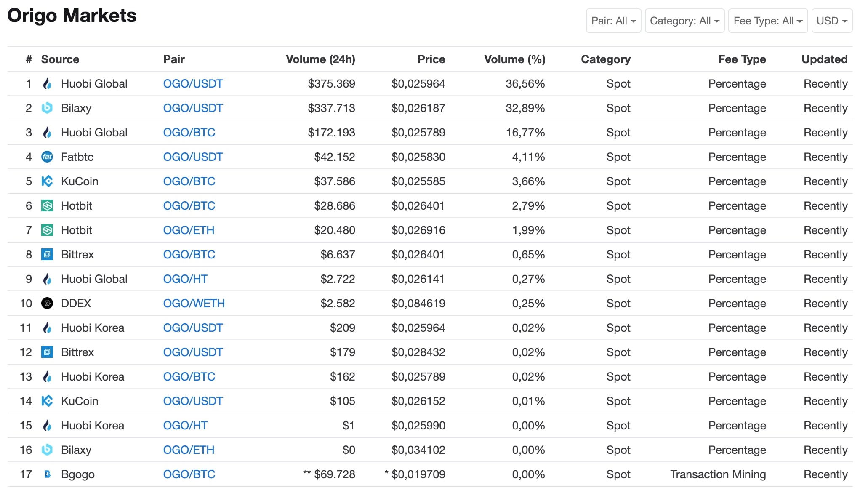The width and height of the screenshot is (868, 501).
Task: Open OGO/BTC pair link in row 3
Action: coord(189,133)
